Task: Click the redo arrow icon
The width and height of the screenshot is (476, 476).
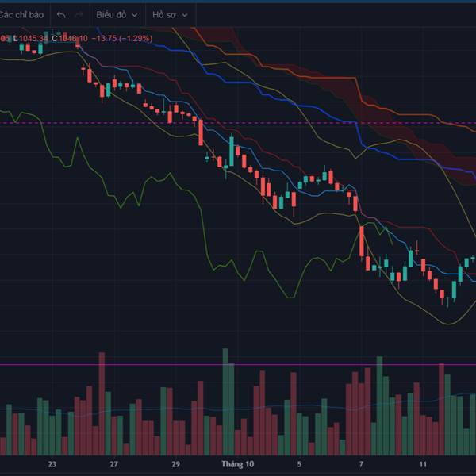Action: 79,15
